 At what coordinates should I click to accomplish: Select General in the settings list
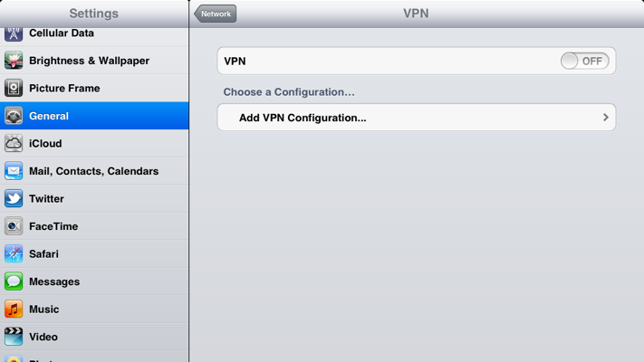coord(94,116)
